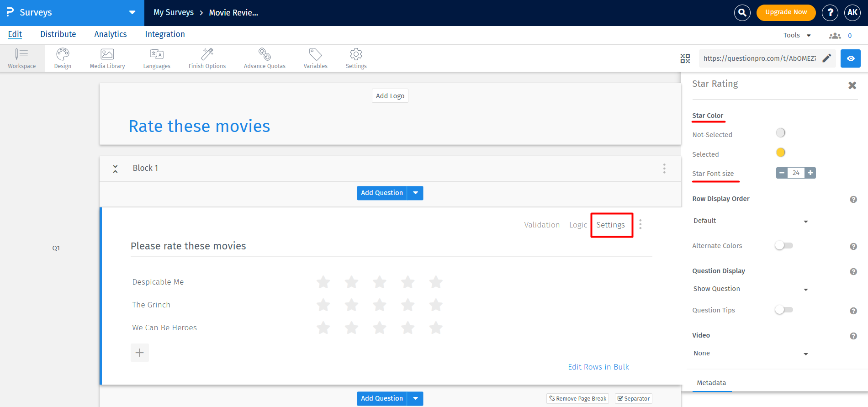868x407 pixels.
Task: Go to the Analytics tab
Action: click(x=111, y=34)
